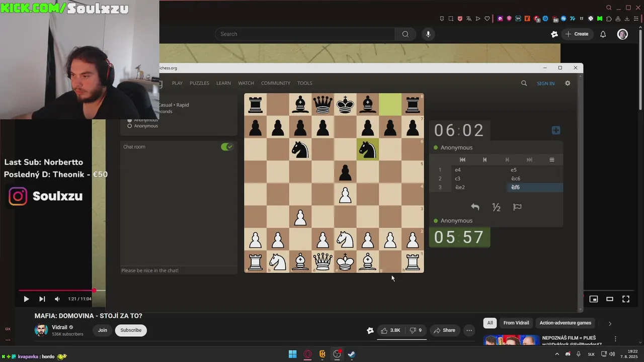This screenshot has height=362, width=644.
Task: Like the video with thumbs up
Action: tap(390, 330)
